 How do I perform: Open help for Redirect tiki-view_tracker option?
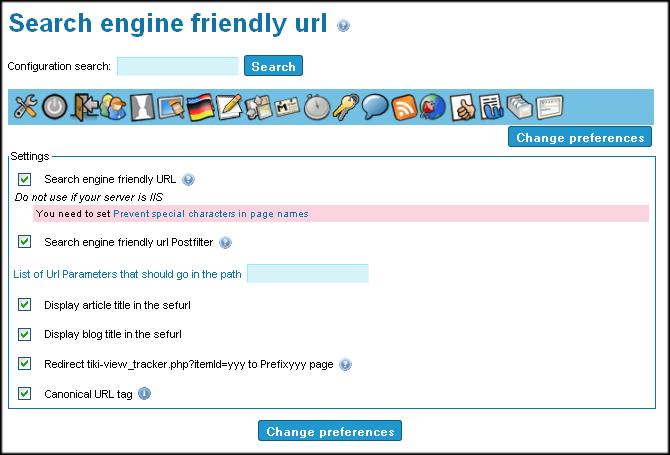tap(345, 364)
